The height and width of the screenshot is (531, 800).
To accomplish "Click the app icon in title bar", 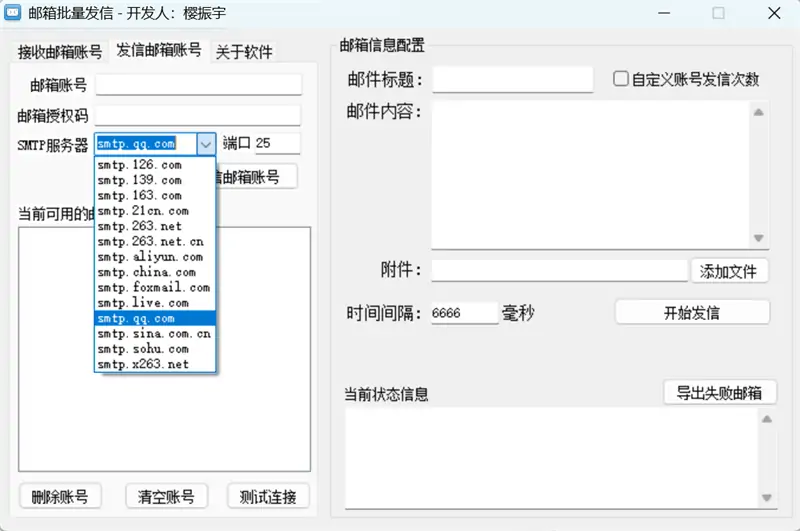I will [x=15, y=15].
